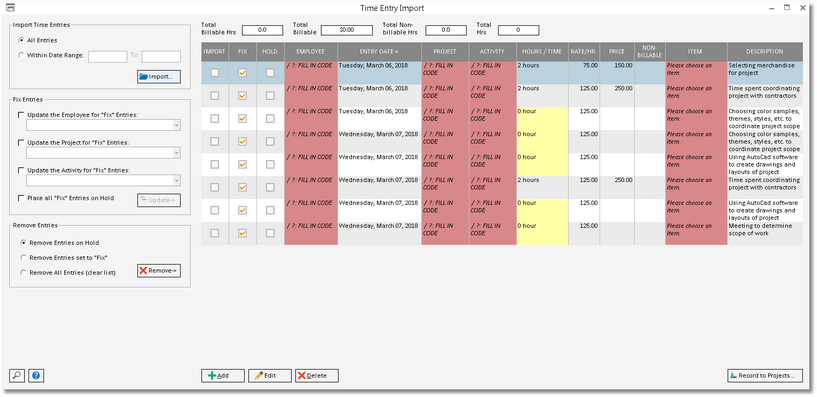Click the Remove-> button
Viewport: 817px width, 397px height.
coord(159,271)
